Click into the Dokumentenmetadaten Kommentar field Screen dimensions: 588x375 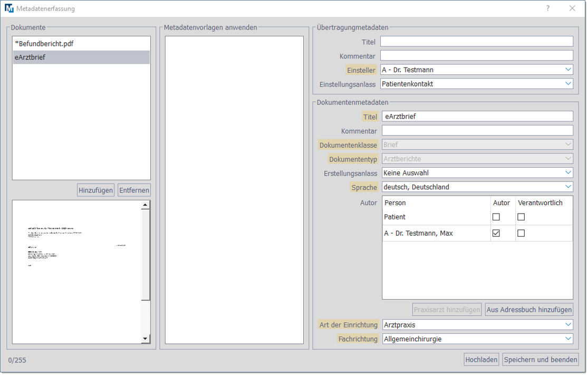(x=477, y=130)
